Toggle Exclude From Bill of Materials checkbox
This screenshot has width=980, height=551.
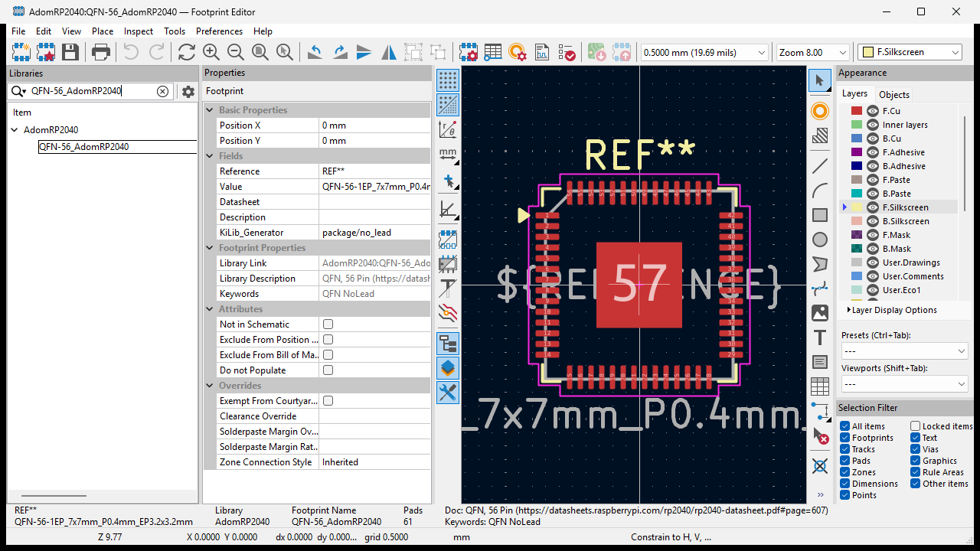pyautogui.click(x=328, y=355)
